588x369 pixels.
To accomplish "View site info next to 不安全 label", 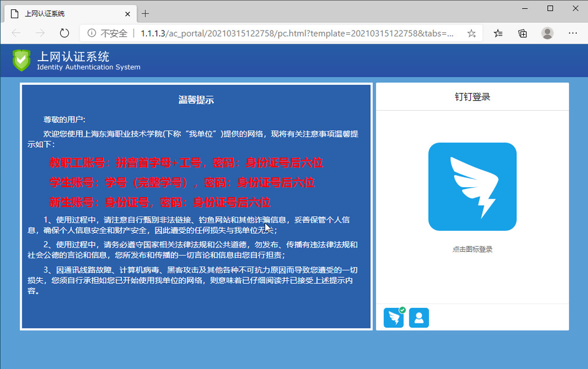I will (92, 34).
